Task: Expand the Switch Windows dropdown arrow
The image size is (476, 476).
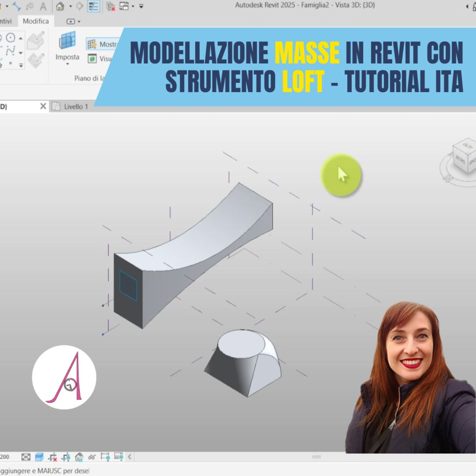Action: tap(133, 6)
